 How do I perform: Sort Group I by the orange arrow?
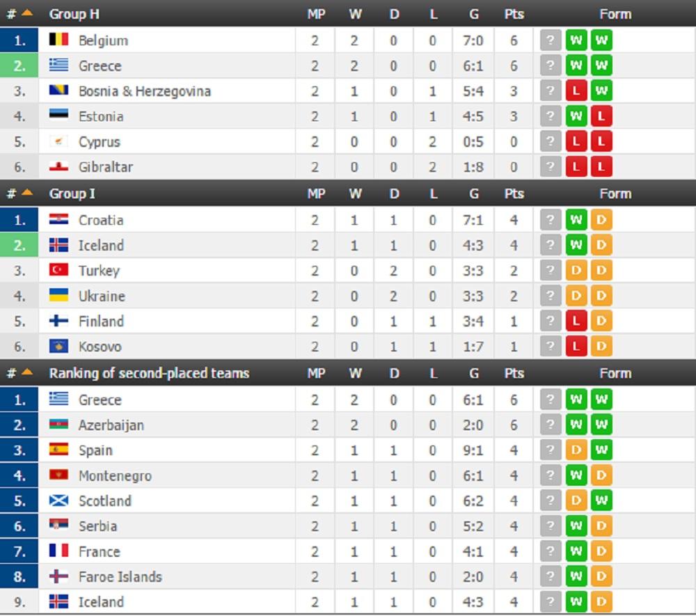[x=26, y=194]
